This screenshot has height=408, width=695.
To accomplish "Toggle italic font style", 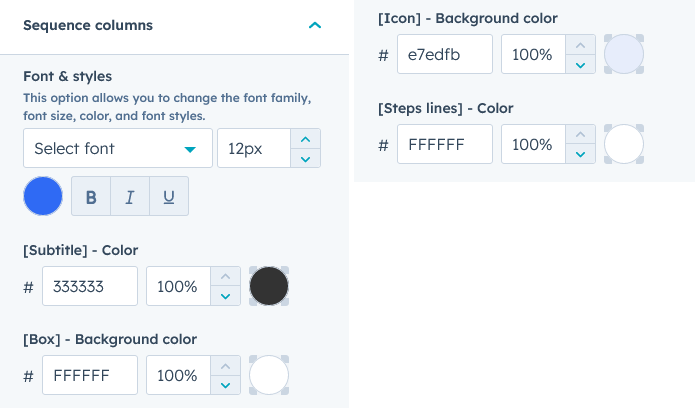I will coord(130,197).
